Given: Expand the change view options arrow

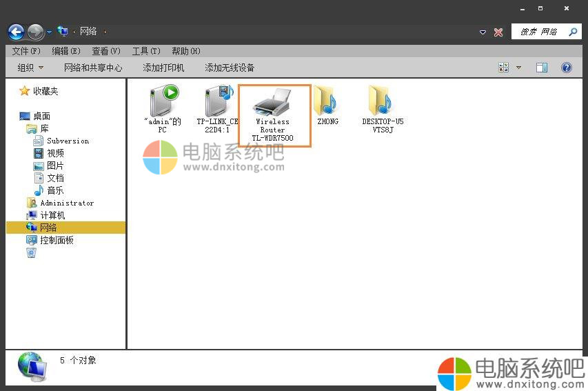Looking at the screenshot, I should pyautogui.click(x=519, y=68).
